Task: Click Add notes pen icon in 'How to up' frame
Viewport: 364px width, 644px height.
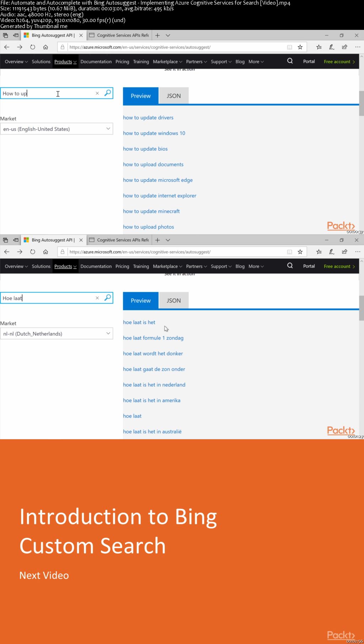Action: [x=332, y=47]
